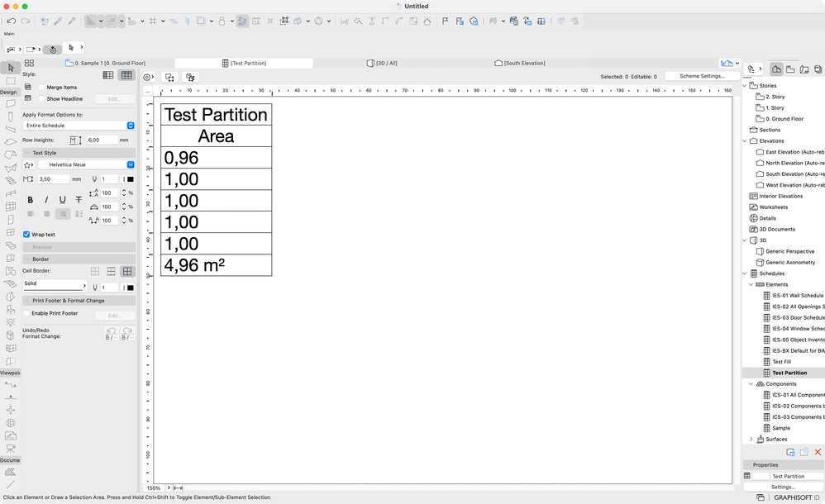
Task: Select the eyedropper pick-up parameters tool
Action: [x=59, y=21]
